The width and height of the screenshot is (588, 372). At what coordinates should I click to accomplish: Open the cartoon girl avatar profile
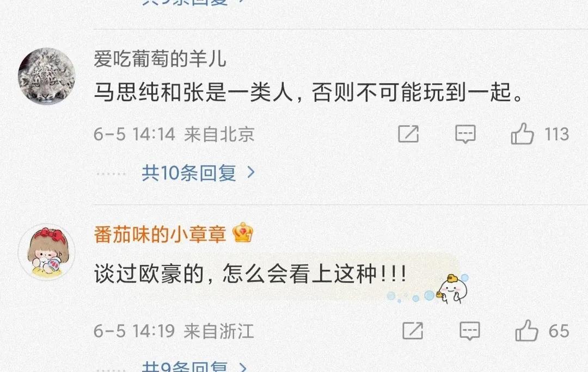point(47,252)
